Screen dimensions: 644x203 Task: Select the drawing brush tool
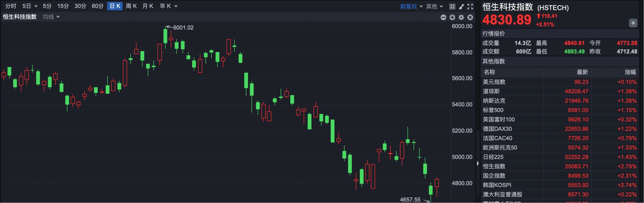[461, 6]
